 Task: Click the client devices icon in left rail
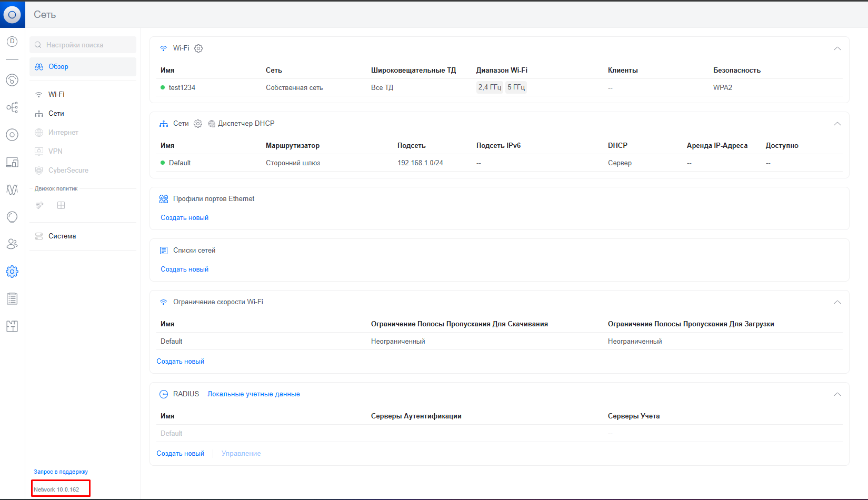tap(12, 162)
